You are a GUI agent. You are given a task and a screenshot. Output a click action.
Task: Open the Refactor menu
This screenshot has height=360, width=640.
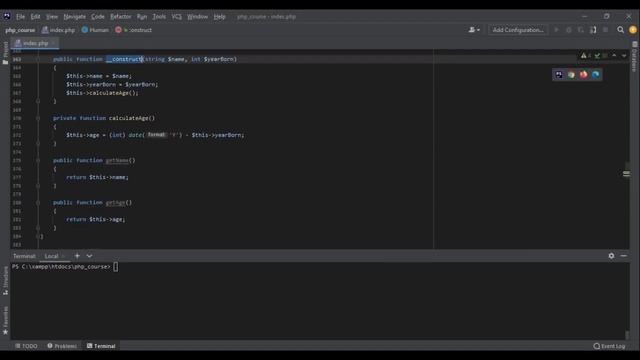(121, 17)
